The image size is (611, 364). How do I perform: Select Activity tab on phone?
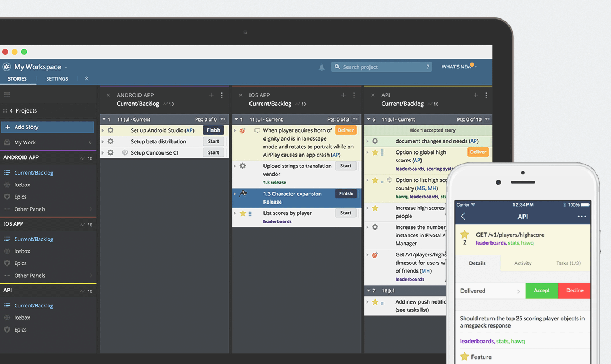tap(523, 263)
